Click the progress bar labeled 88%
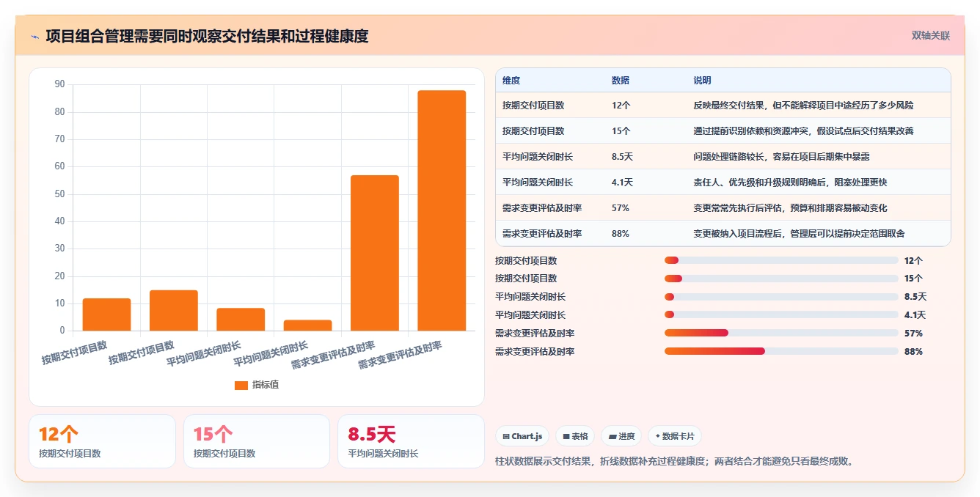This screenshot has height=497, width=980. 781,351
